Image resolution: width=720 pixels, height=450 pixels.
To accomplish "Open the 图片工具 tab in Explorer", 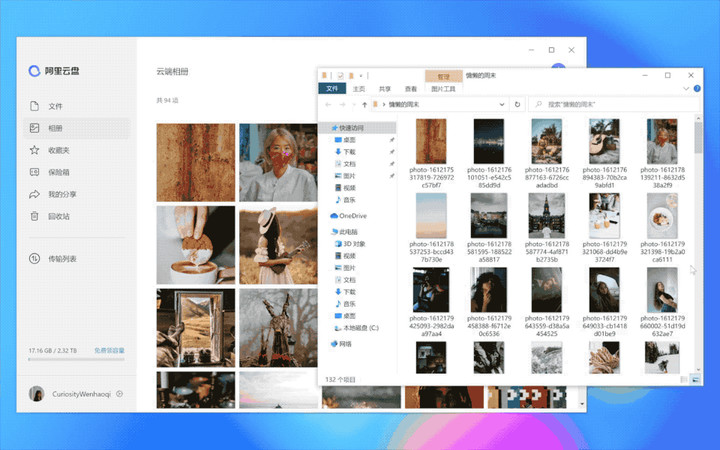I will (444, 89).
